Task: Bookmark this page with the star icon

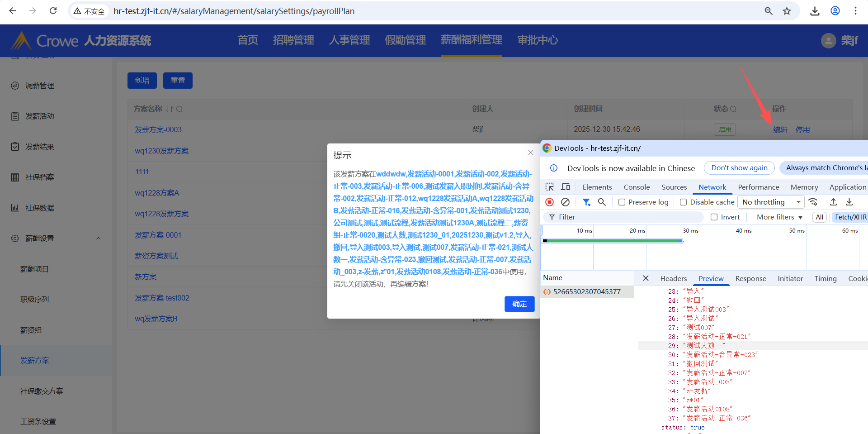Action: pyautogui.click(x=787, y=11)
